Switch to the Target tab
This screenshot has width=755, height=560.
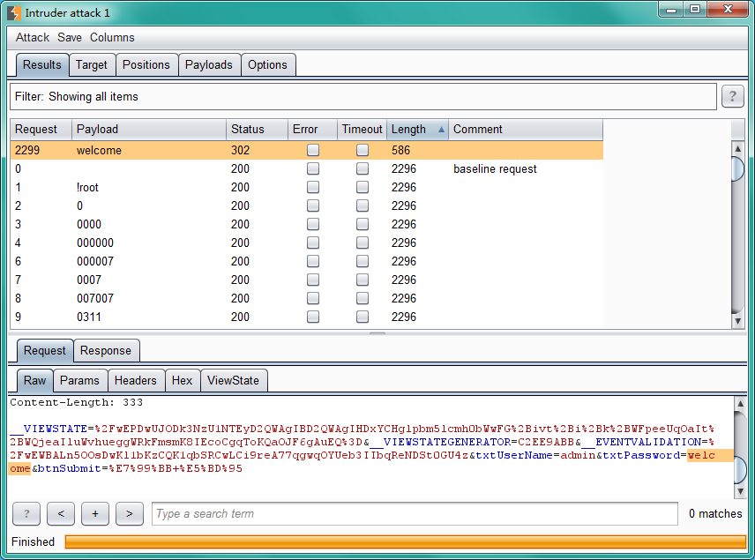click(92, 64)
